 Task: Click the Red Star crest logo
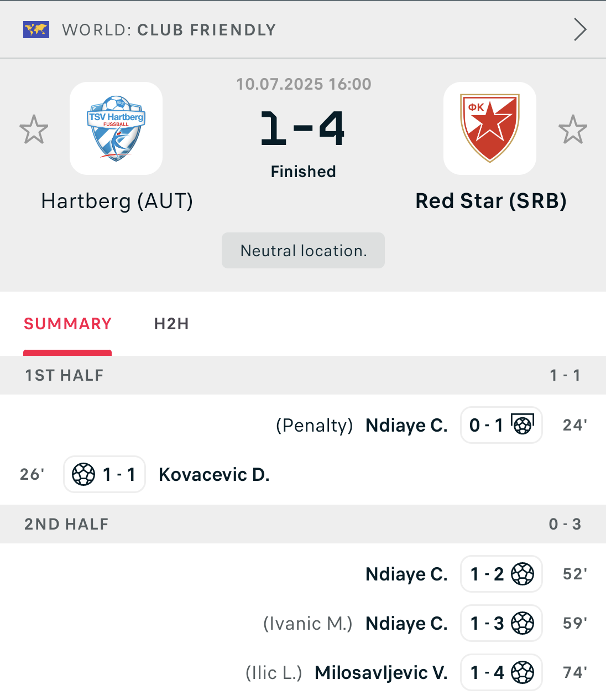click(x=490, y=128)
